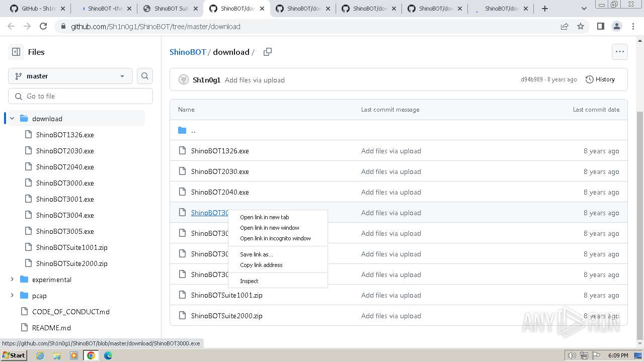644x362 pixels.
Task: Open the master branch selector
Action: 70,76
